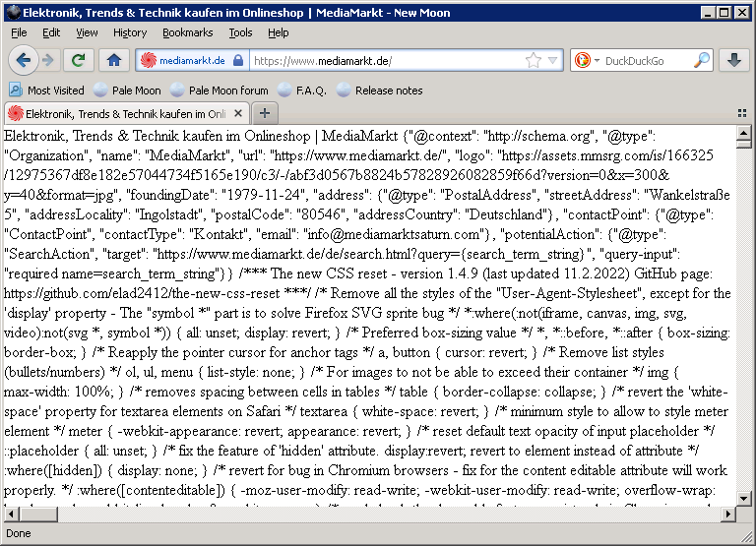
Task: Open the Pale Moon forum bookmark
Action: click(x=219, y=91)
